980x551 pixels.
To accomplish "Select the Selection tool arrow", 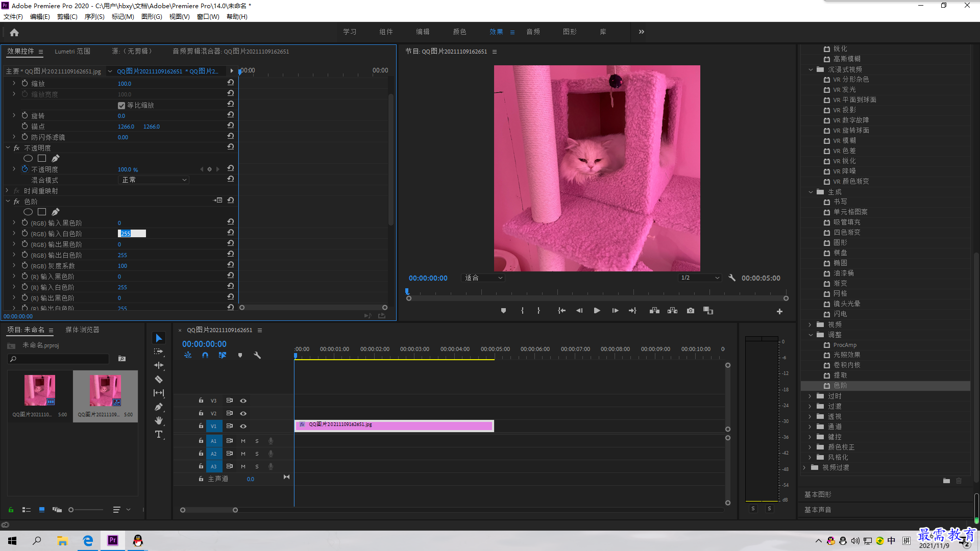I will point(159,338).
